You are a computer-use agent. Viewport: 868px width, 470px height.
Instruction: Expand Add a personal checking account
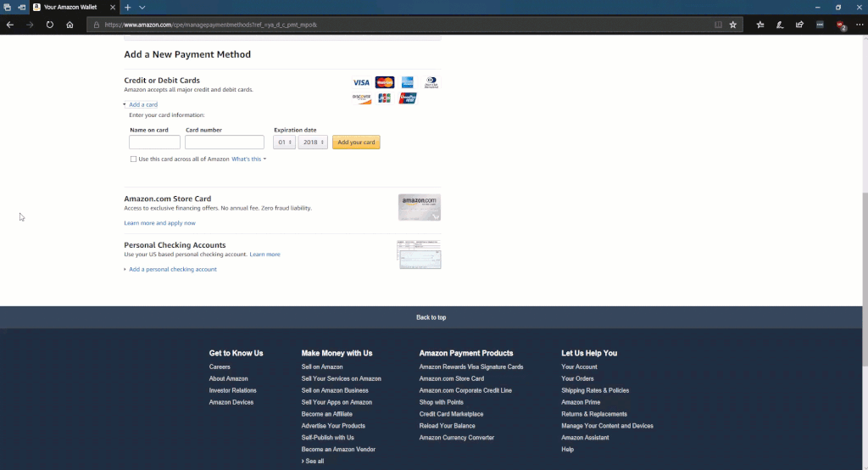click(173, 270)
